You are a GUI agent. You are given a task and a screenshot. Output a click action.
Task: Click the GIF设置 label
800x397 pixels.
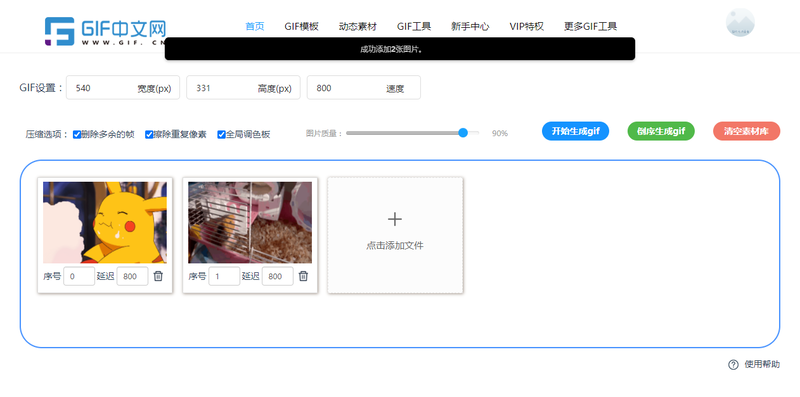click(x=41, y=88)
